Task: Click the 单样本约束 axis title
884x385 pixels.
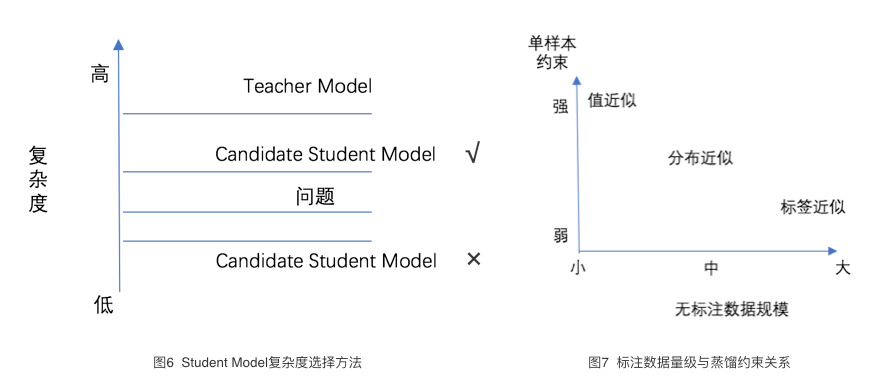Action: point(552,53)
